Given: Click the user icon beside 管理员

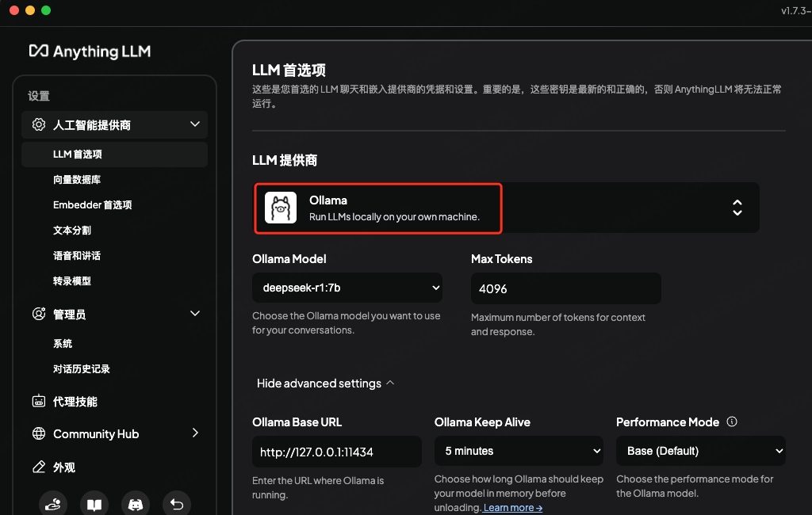Looking at the screenshot, I should [x=39, y=314].
